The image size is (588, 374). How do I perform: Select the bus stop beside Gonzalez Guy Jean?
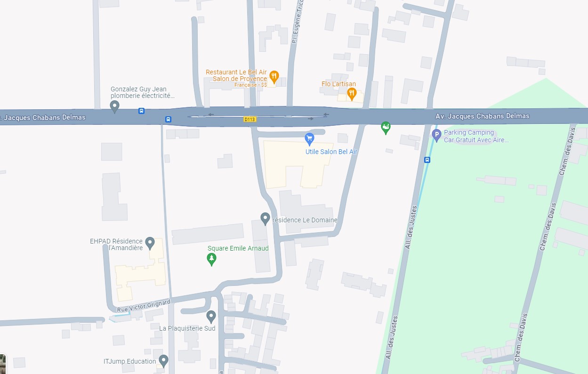coord(141,111)
